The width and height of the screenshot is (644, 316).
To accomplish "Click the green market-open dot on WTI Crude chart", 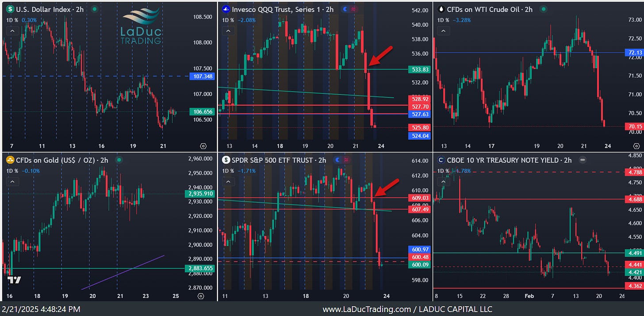I will [x=544, y=9].
